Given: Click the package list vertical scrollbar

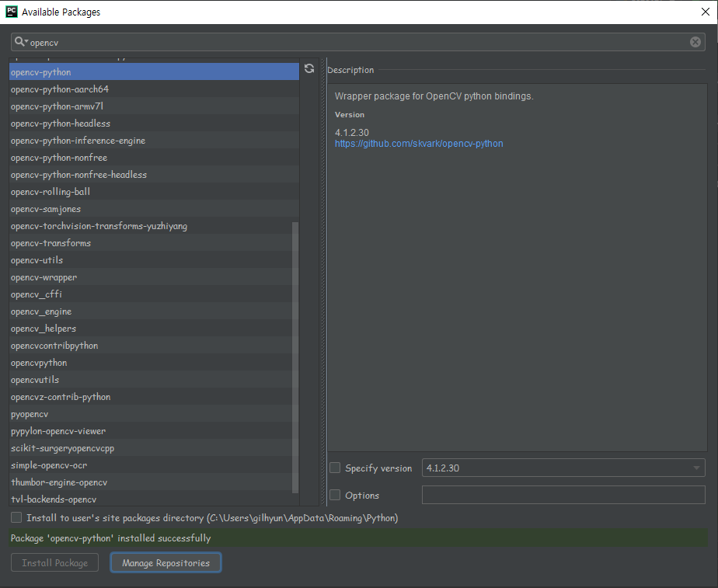Looking at the screenshot, I should point(295,357).
